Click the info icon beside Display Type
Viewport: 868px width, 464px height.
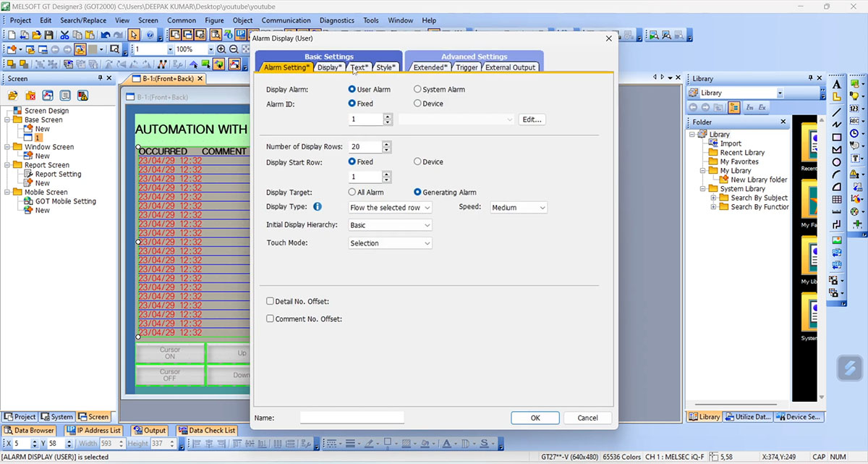click(x=317, y=207)
